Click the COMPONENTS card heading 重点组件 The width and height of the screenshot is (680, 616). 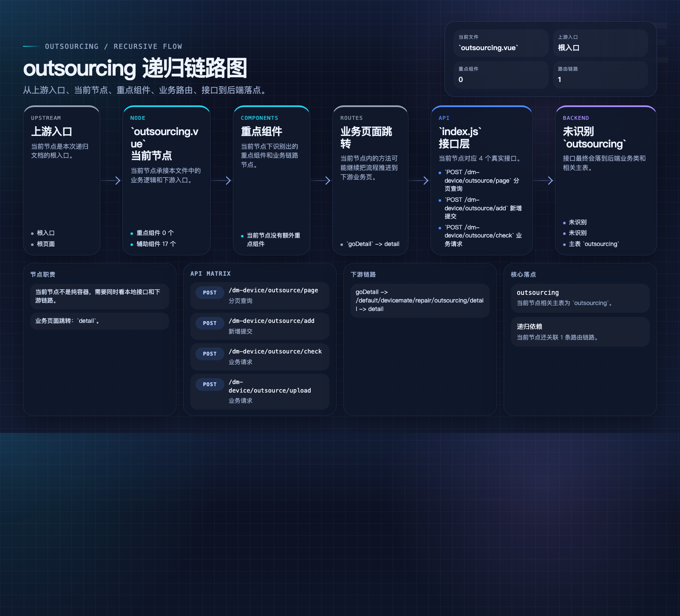[x=261, y=131]
